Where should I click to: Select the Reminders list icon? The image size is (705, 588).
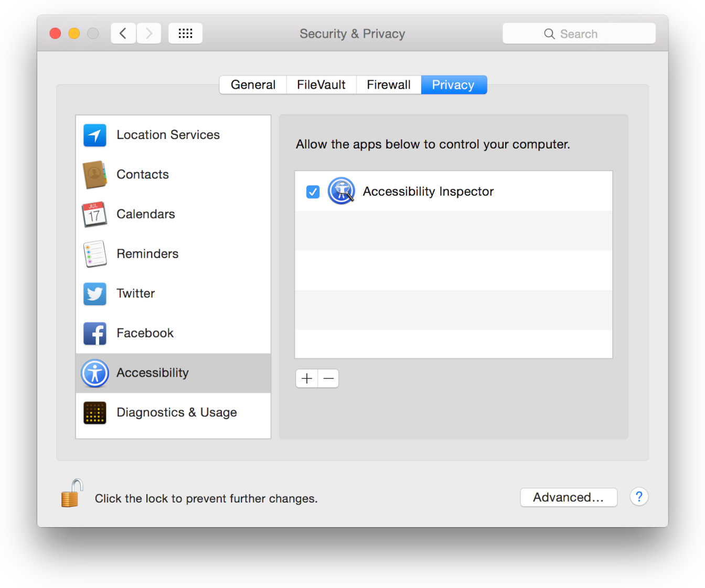point(95,254)
